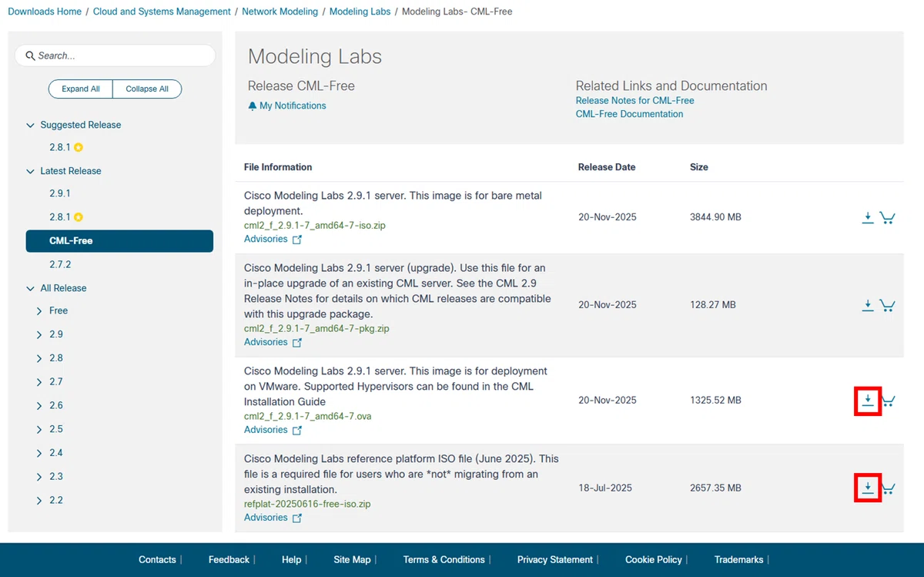924x577 pixels.
Task: Add cml2_f_2.9.1-7_amd64-7.ova to cart
Action: (888, 401)
